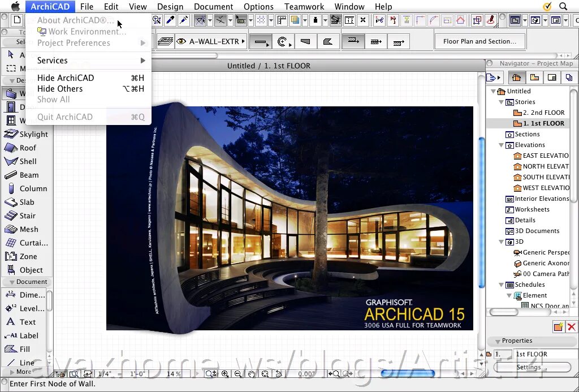Activate the hand Pan icon
Viewport: 579px width, 392px height.
[252, 374]
